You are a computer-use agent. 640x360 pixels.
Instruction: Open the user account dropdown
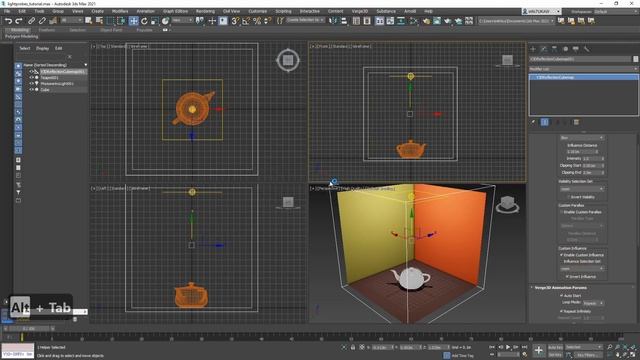click(x=542, y=11)
